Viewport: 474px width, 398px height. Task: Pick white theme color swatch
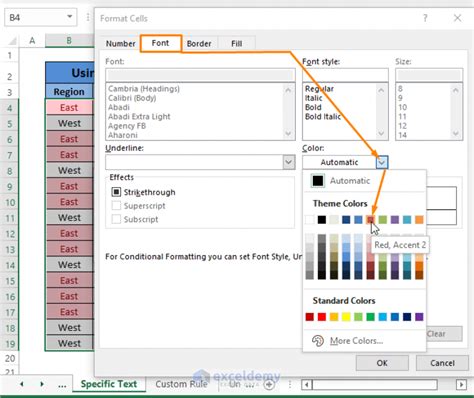(310, 219)
